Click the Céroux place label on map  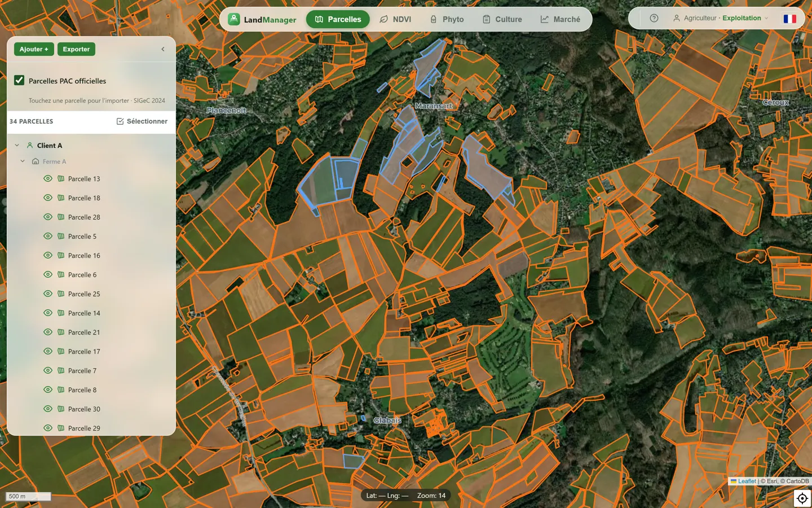[x=776, y=103]
